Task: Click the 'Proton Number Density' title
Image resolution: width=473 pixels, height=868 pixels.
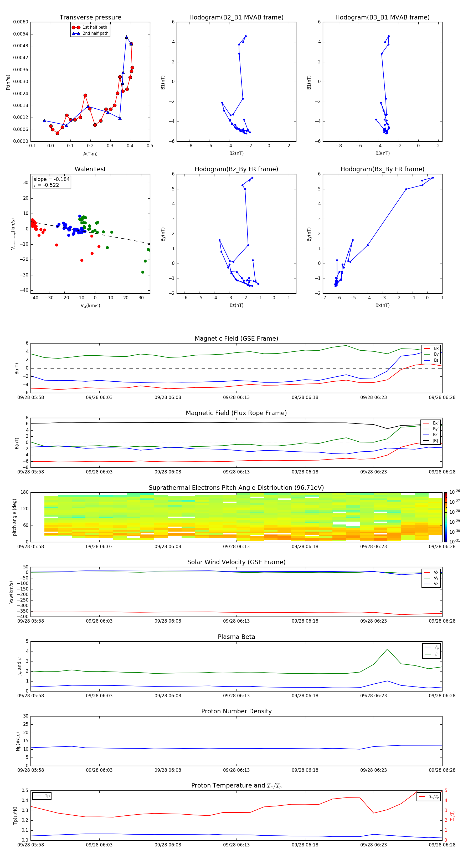Action: (x=236, y=711)
